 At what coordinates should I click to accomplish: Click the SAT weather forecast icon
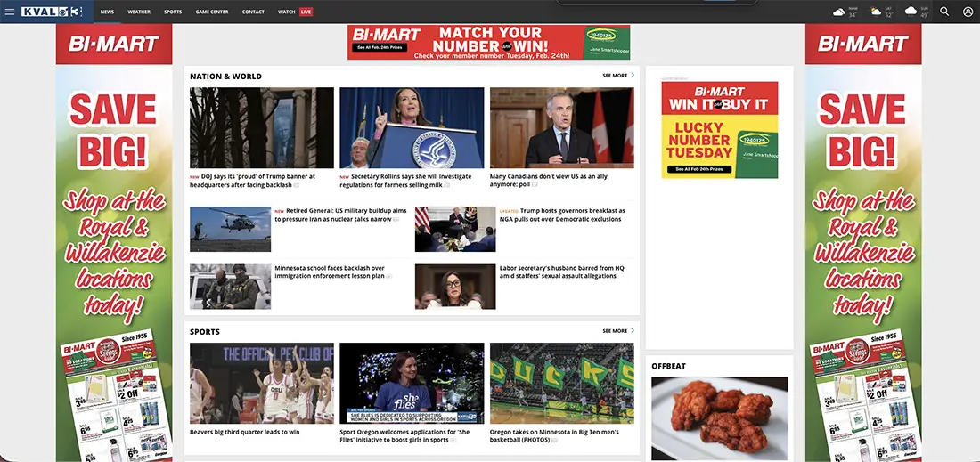[876, 12]
